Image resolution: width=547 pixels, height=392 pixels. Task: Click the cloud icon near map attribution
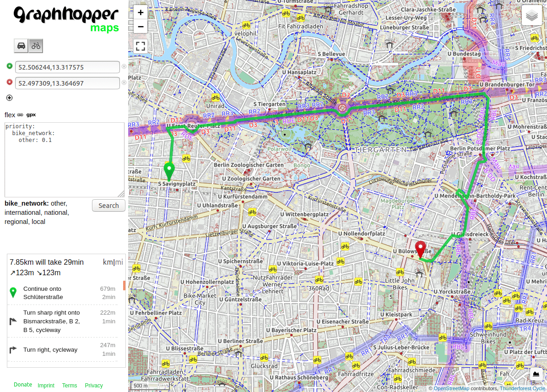click(x=536, y=374)
